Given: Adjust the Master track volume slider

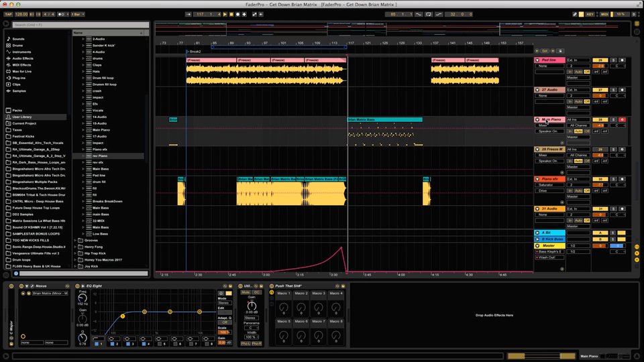Looking at the screenshot, I should 600,246.
